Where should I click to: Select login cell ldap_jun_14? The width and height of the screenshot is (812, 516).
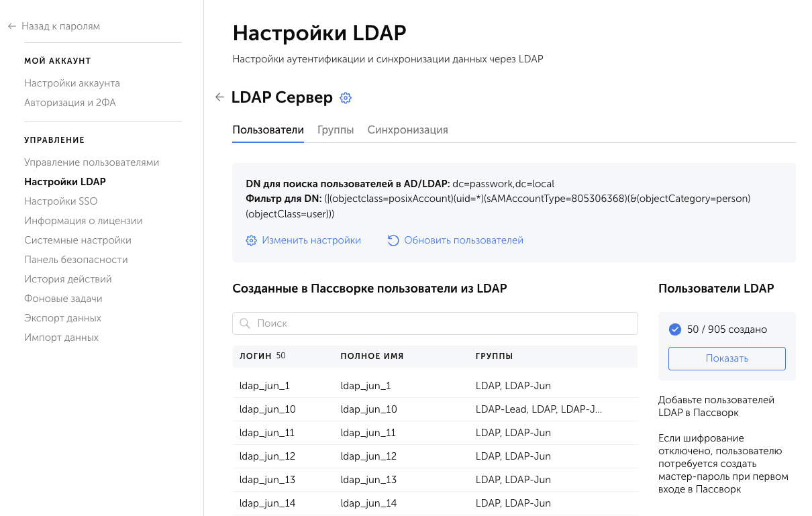point(267,504)
